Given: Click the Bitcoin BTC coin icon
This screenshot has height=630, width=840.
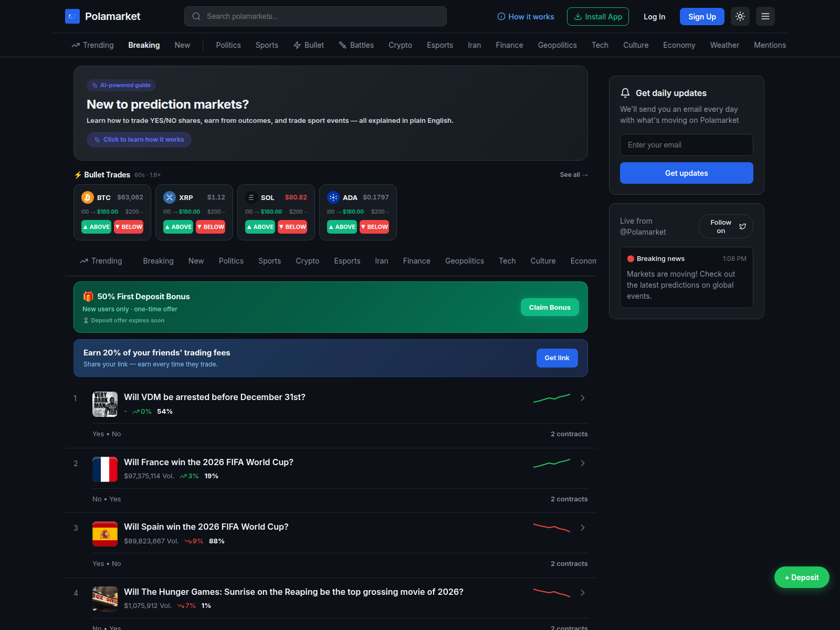Looking at the screenshot, I should (88, 197).
